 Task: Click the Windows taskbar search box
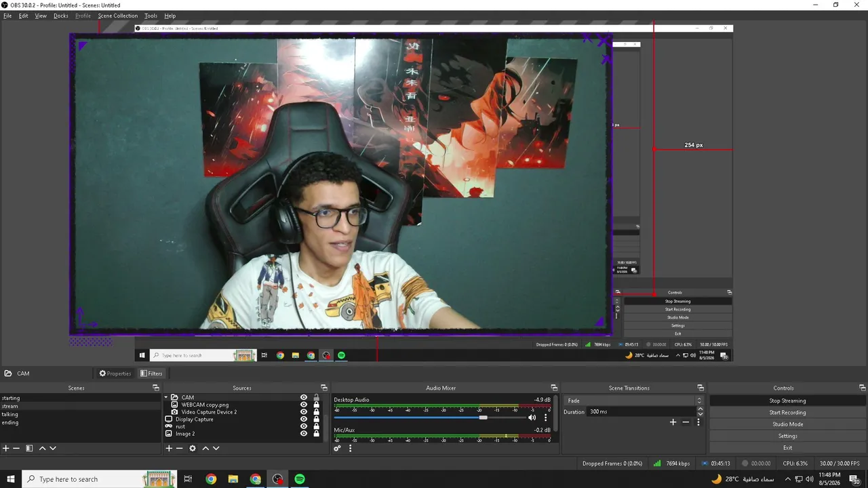pos(100,479)
